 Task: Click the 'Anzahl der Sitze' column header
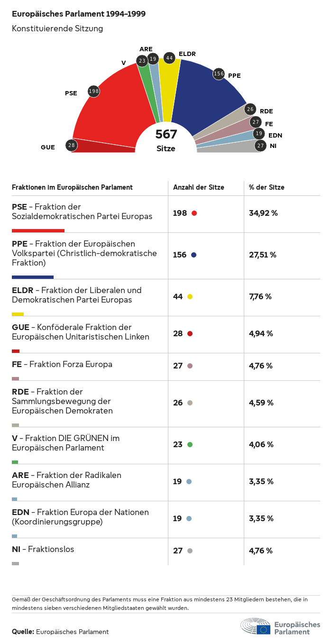199,187
